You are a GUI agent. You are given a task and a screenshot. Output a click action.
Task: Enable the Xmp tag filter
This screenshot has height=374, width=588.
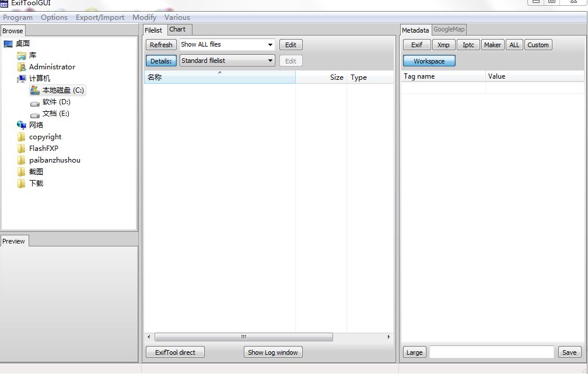(443, 44)
